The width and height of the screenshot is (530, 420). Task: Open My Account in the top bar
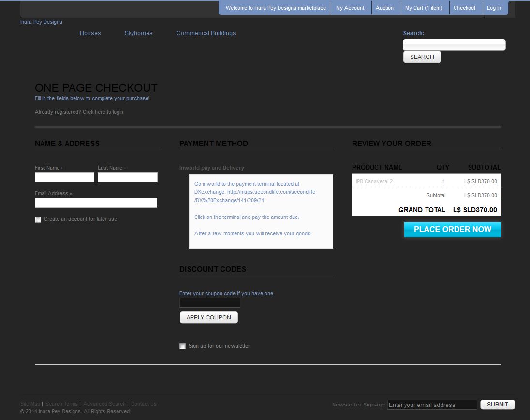350,8
